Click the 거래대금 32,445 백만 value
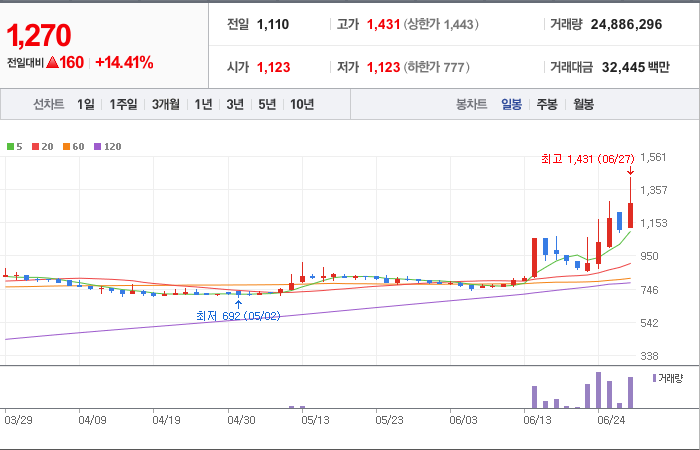 (636, 67)
